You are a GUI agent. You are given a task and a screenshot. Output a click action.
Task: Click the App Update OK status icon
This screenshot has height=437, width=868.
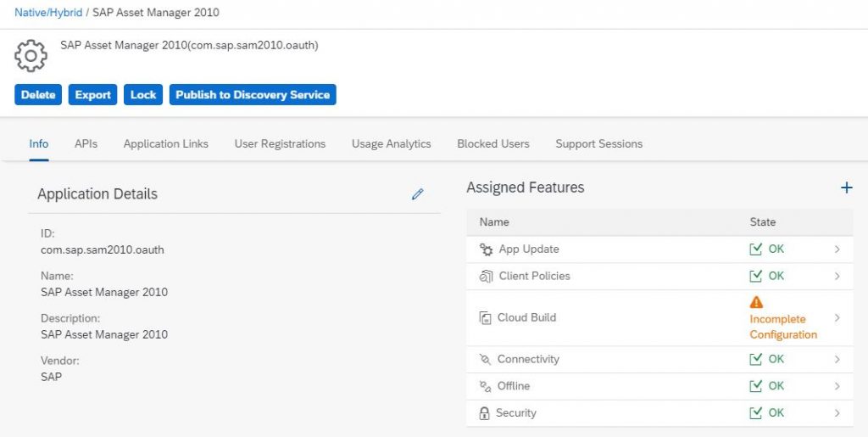[x=755, y=249]
